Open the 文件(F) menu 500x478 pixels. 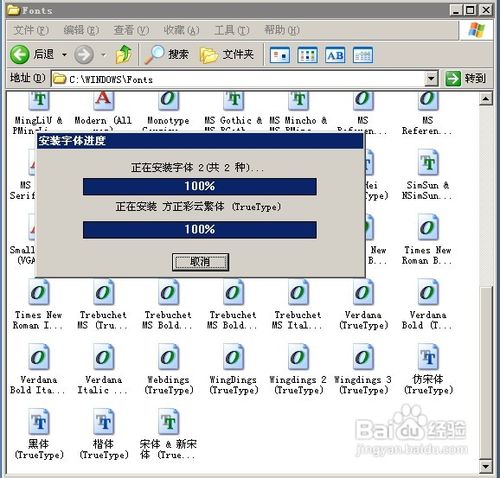click(x=31, y=30)
